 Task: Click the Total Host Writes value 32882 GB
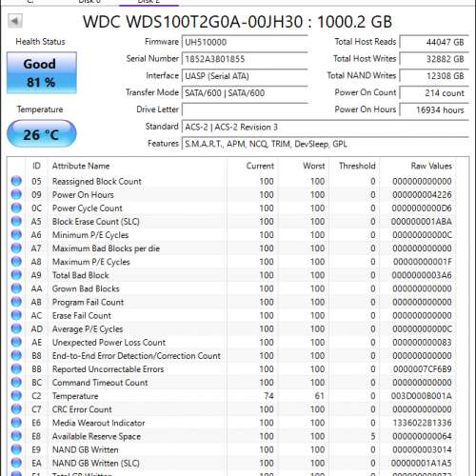pos(434,59)
